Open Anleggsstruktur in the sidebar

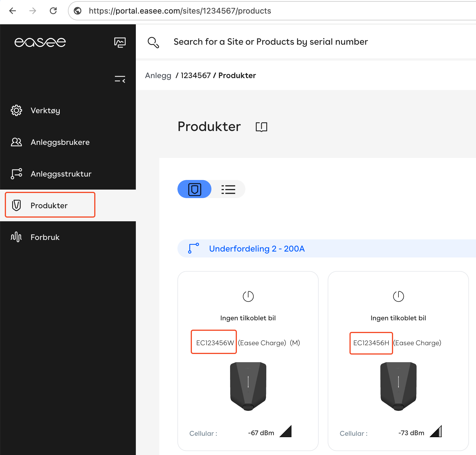pyautogui.click(x=68, y=174)
